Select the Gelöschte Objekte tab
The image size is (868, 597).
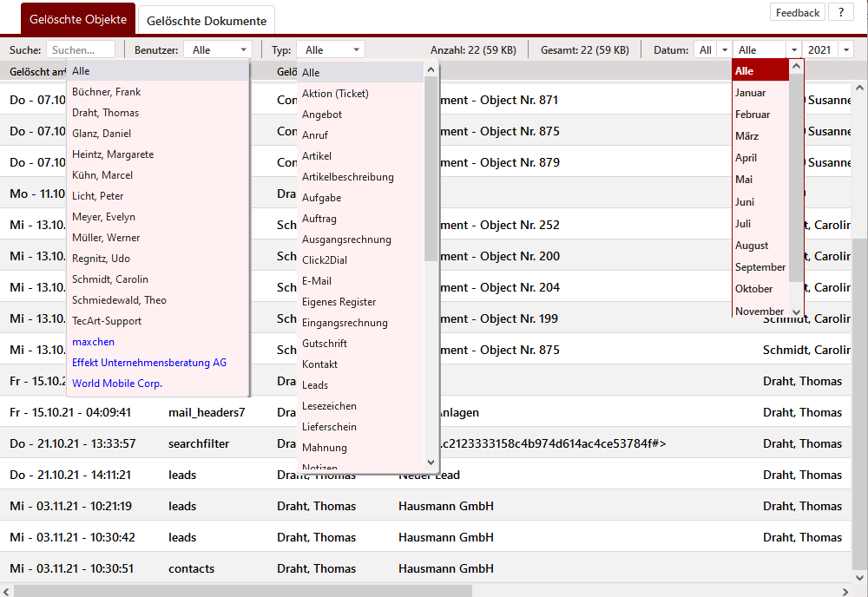pyautogui.click(x=78, y=19)
